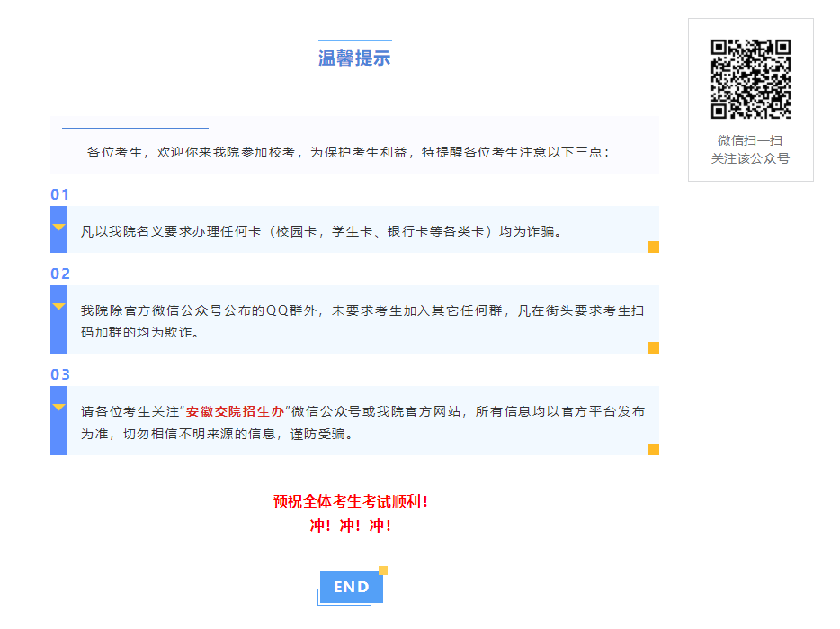The image size is (840, 629).
Task: Click the yellow triangle in section 03
Action: [x=58, y=407]
